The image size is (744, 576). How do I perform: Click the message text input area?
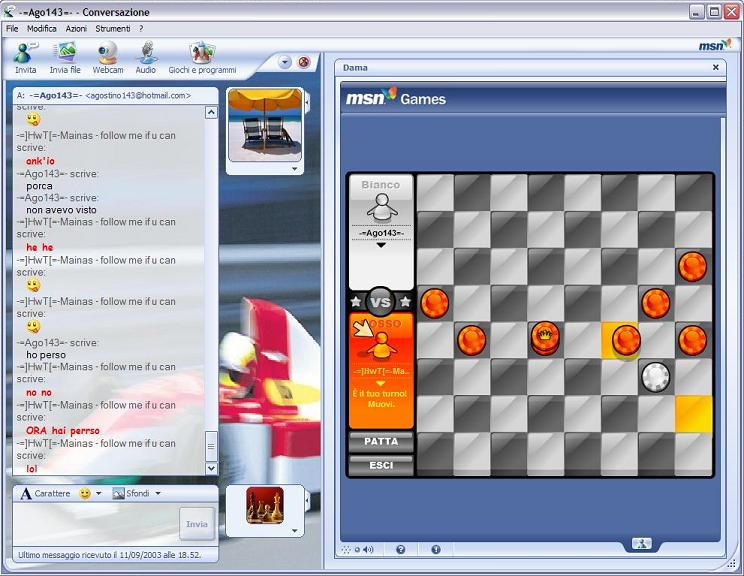tap(95, 523)
